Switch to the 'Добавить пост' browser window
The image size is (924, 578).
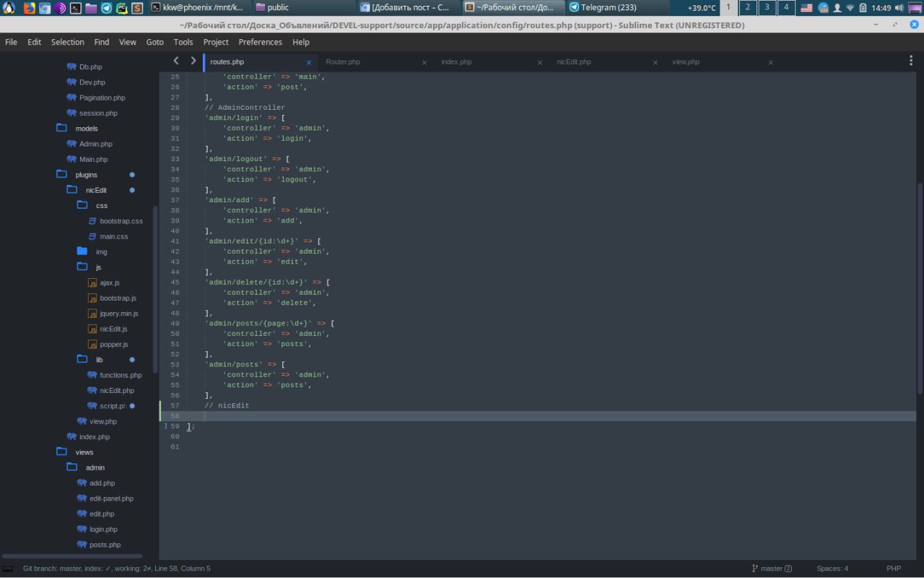[x=409, y=8]
